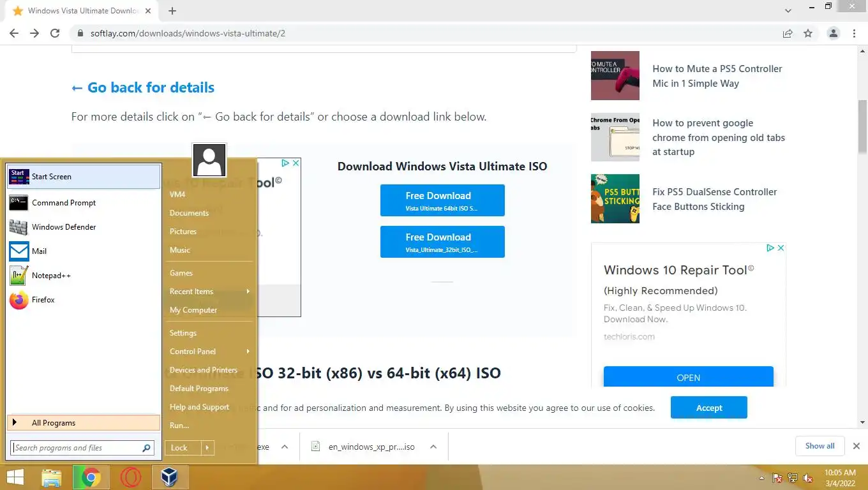Click the volume icon in the system tray
Viewport: 868px width, 490px height.
(x=808, y=478)
